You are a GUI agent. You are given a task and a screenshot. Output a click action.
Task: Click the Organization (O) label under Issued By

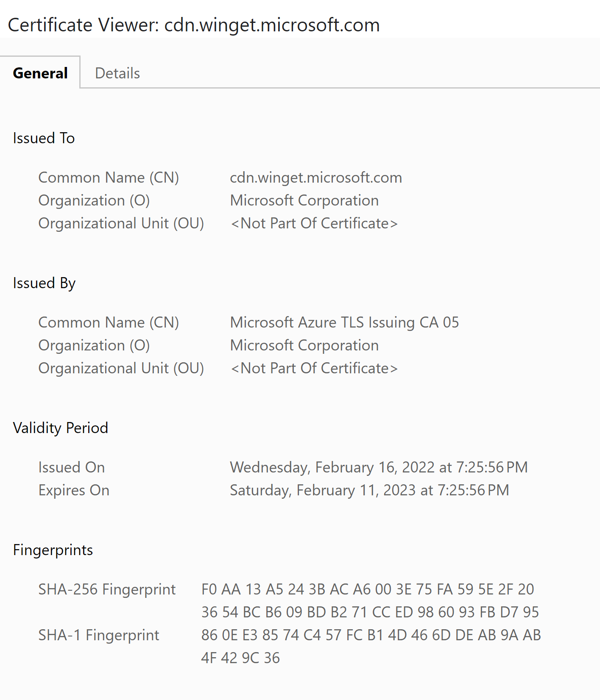tap(94, 345)
